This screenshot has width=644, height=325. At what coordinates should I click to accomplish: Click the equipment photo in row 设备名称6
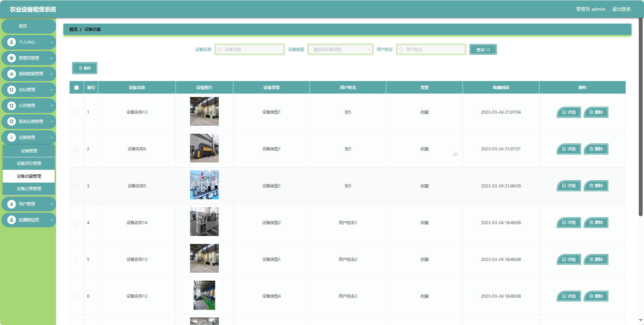tap(204, 148)
